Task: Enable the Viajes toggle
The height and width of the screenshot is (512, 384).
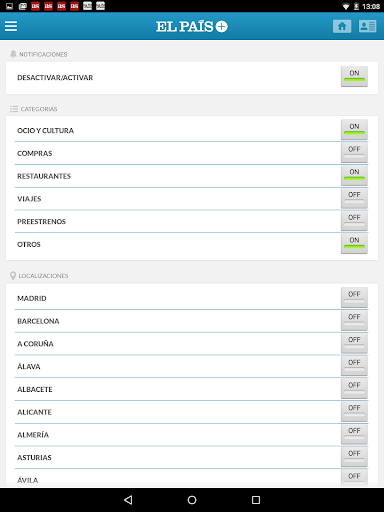Action: 354,198
